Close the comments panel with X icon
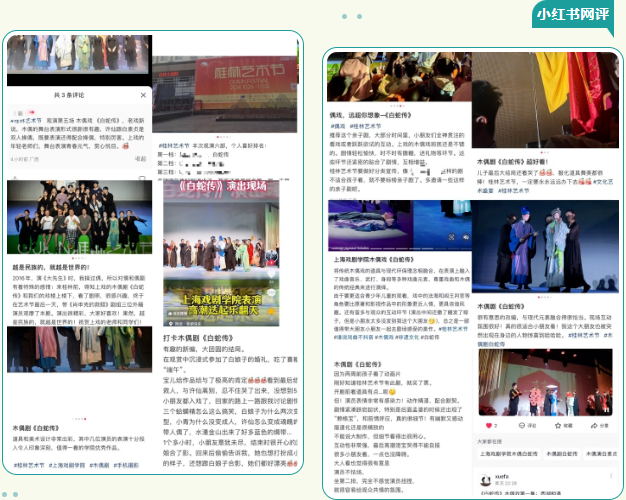626x500 pixels. pos(143,95)
